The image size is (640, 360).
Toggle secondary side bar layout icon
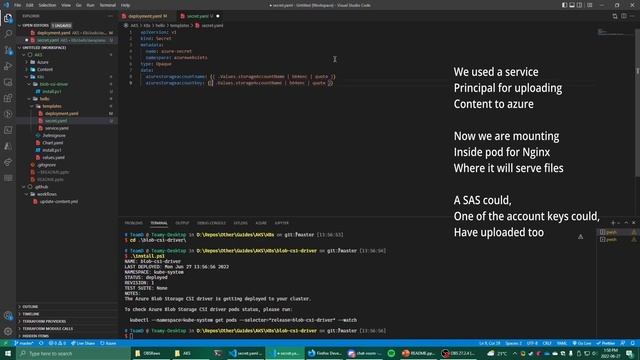(x=580, y=5)
